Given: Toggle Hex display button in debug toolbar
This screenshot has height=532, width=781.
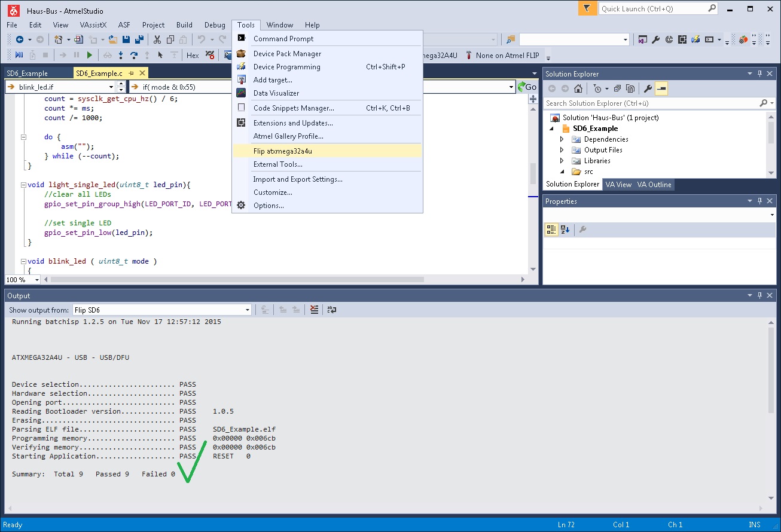Looking at the screenshot, I should click(x=193, y=55).
